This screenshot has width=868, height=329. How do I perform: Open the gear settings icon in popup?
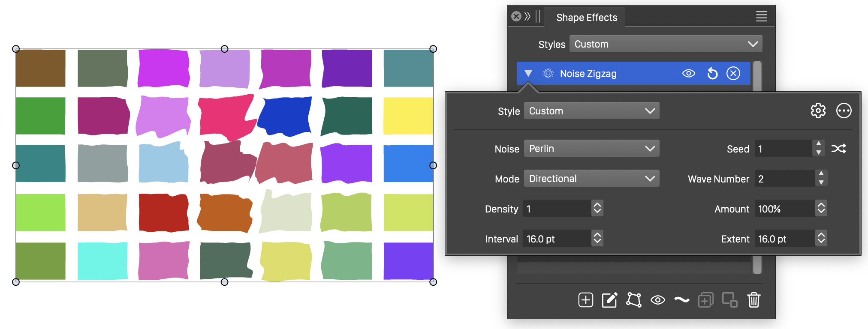pyautogui.click(x=818, y=111)
